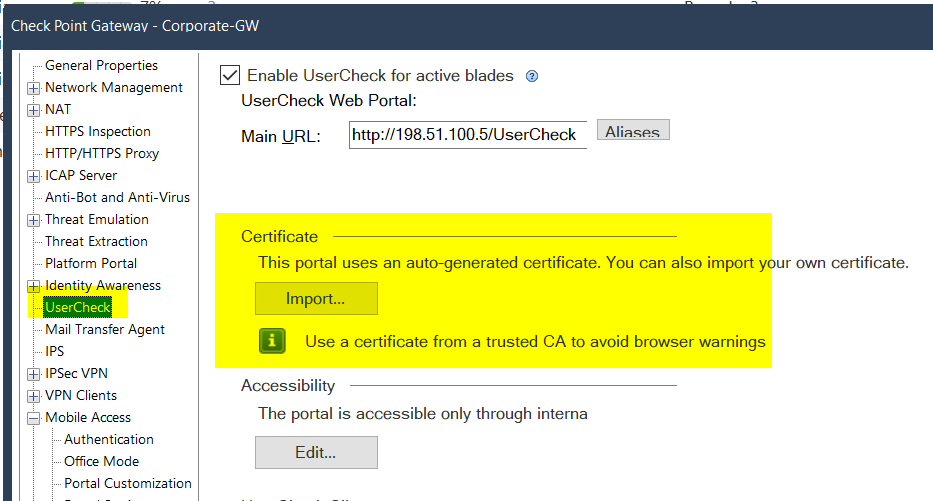Expand the ICAP Server tree node
Viewport: 933px width, 501px height.
coord(34,176)
